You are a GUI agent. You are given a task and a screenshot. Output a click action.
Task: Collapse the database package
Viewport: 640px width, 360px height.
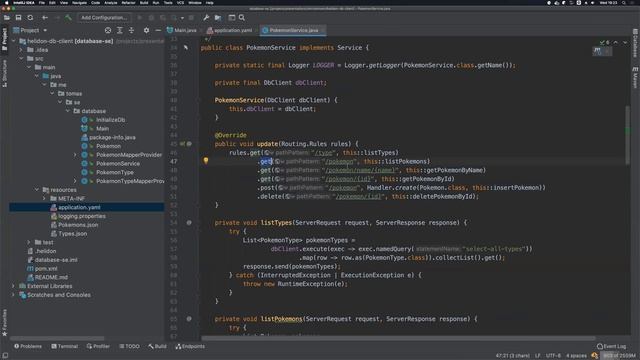[x=68, y=111]
